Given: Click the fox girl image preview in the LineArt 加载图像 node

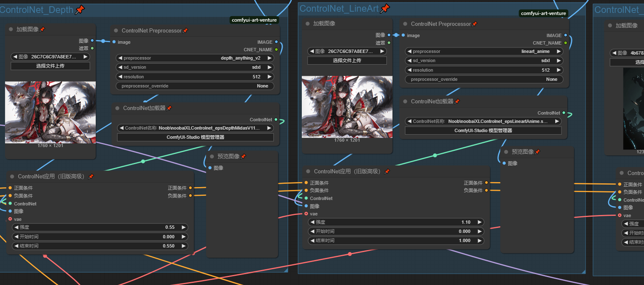Looking at the screenshot, I should pyautogui.click(x=347, y=107).
